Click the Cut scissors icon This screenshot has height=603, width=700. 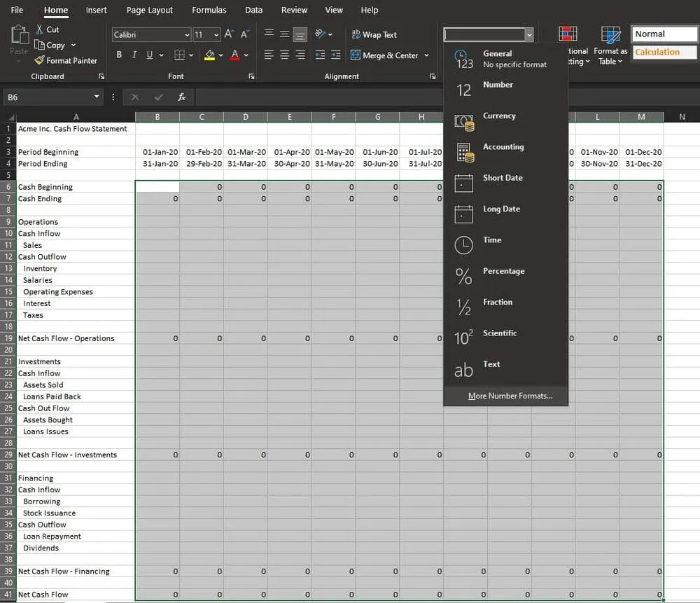point(40,29)
